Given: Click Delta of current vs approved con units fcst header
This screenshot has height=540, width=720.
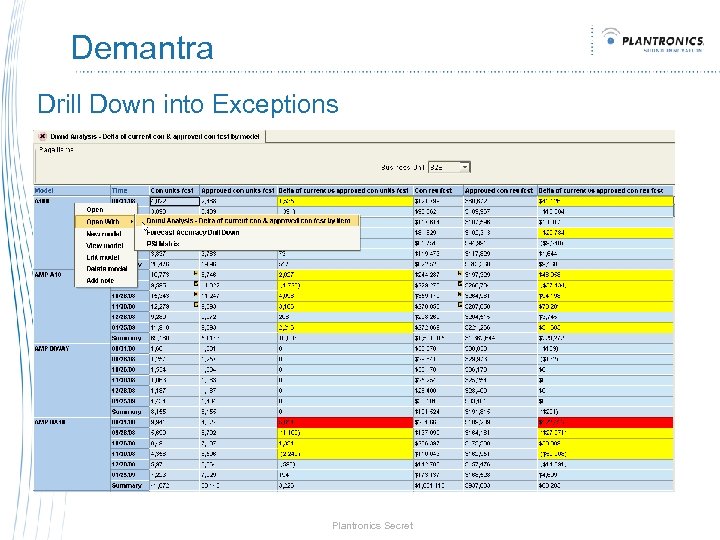Looking at the screenshot, I should point(345,191).
